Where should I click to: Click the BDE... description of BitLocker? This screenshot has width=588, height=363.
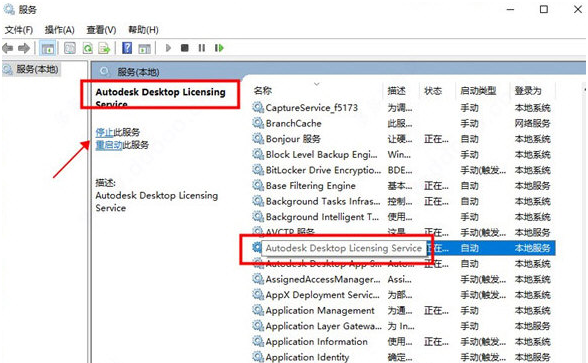click(x=400, y=170)
